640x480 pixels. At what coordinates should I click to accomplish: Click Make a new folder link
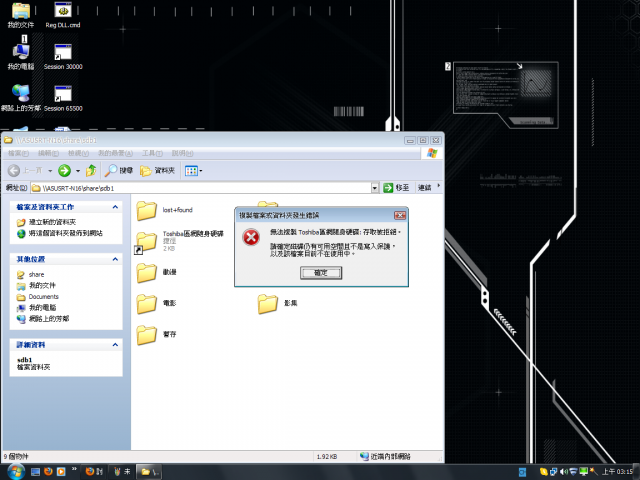click(52, 222)
